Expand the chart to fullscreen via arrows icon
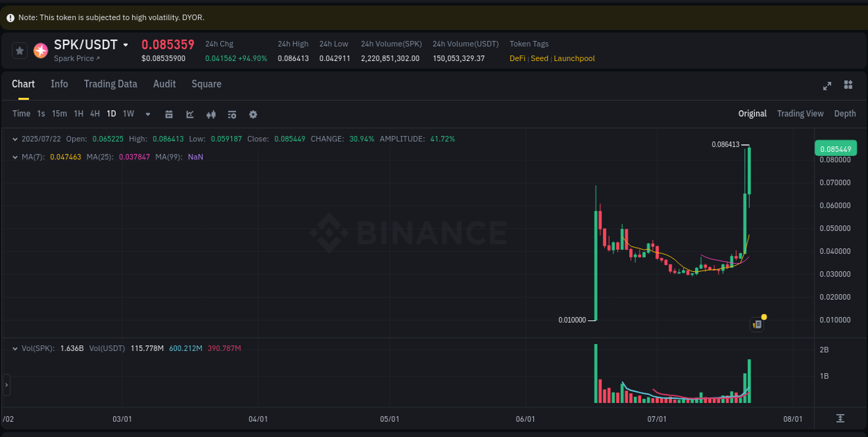This screenshot has height=437, width=868. [x=826, y=86]
